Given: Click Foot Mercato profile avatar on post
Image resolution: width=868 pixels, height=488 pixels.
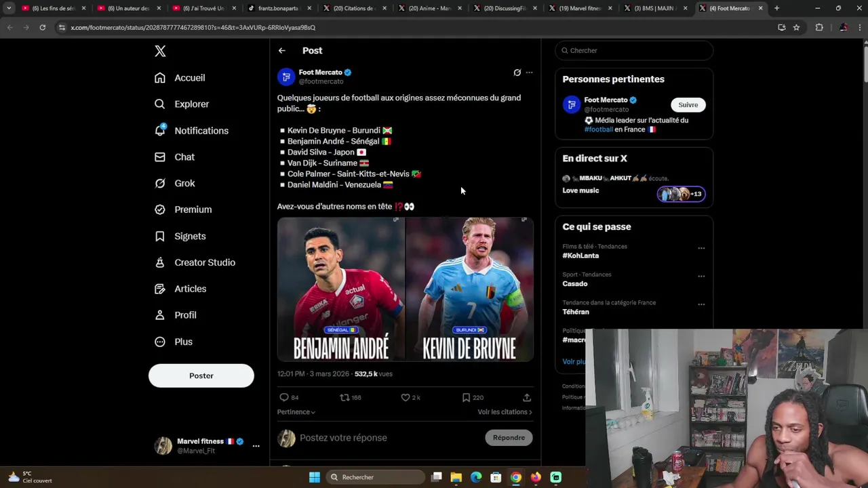Looking at the screenshot, I should click(x=286, y=77).
